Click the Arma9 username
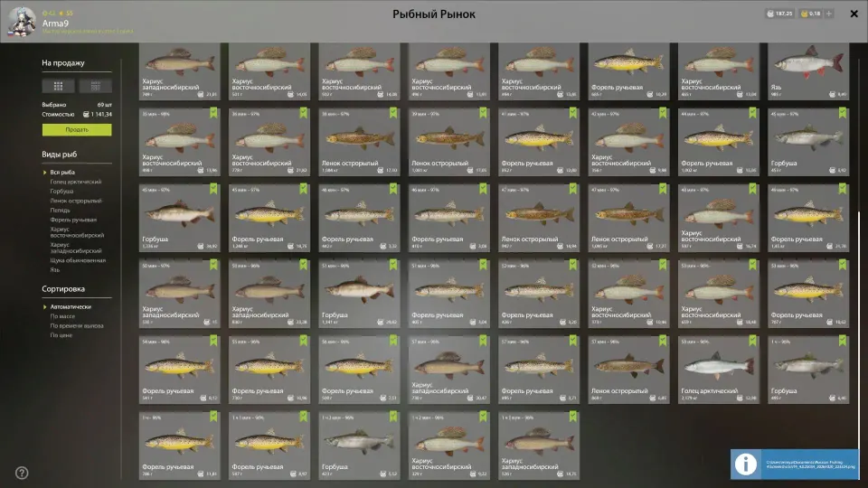 click(55, 23)
